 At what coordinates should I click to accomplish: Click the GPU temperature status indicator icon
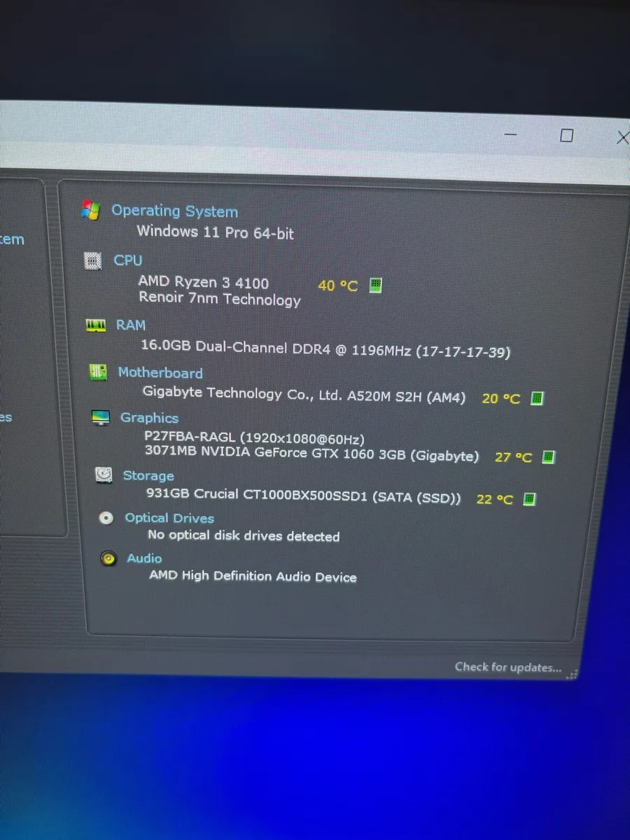coord(549,456)
